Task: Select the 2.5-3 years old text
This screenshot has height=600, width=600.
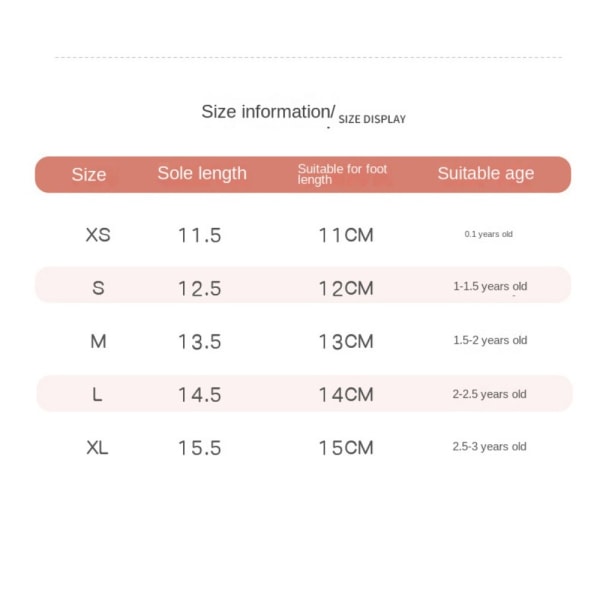Action: [x=489, y=447]
